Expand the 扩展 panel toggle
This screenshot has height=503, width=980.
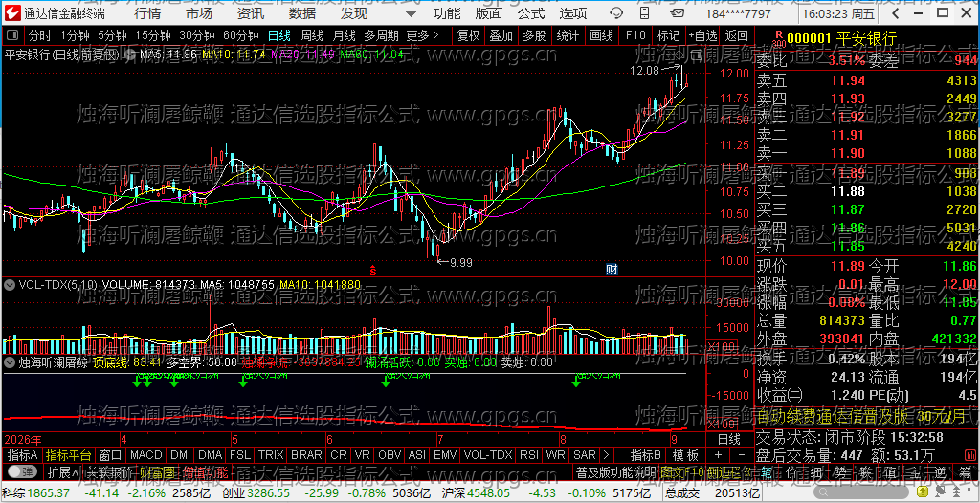(63, 471)
